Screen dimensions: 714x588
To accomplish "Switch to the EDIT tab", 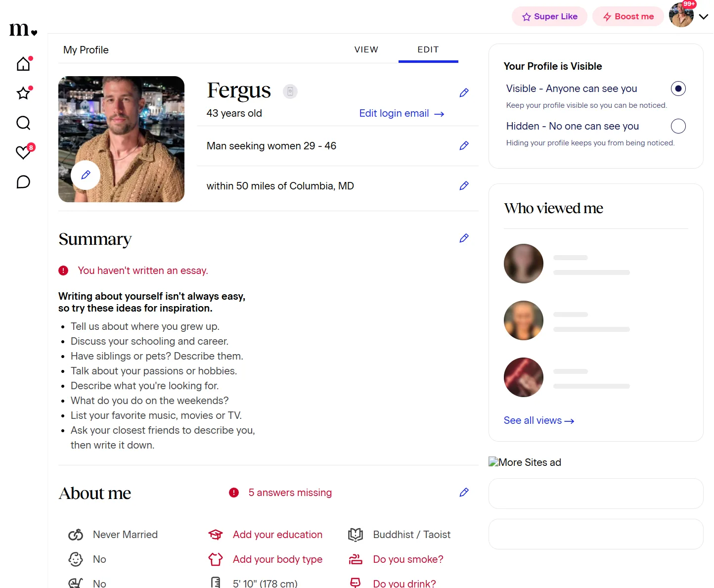I will [x=428, y=49].
